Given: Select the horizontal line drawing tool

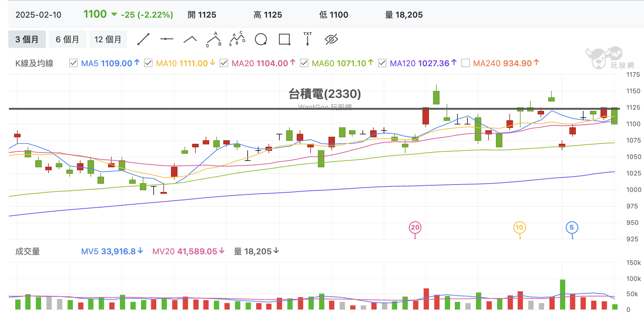Looking at the screenshot, I should (167, 39).
